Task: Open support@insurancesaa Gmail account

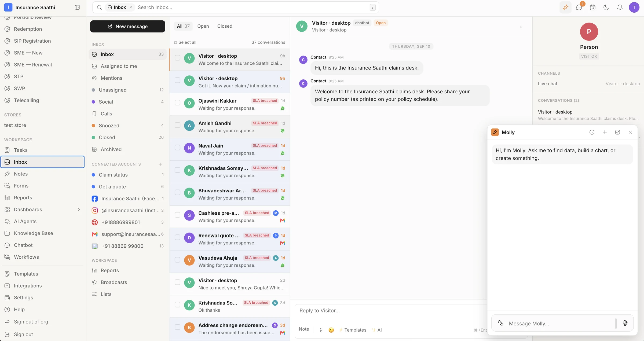Action: pyautogui.click(x=128, y=234)
